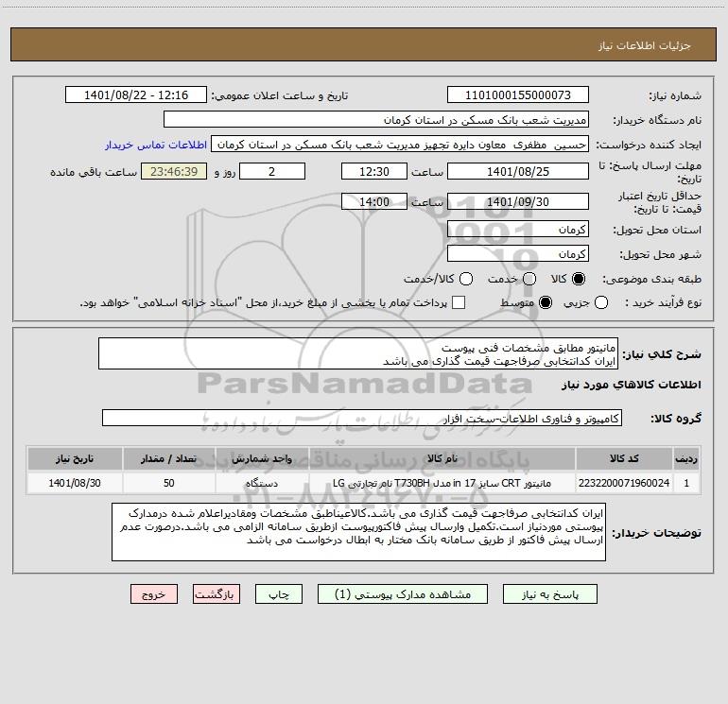Image resolution: width=728 pixels, height=704 pixels.
Task: Click row number 1 cell
Action: (x=686, y=483)
